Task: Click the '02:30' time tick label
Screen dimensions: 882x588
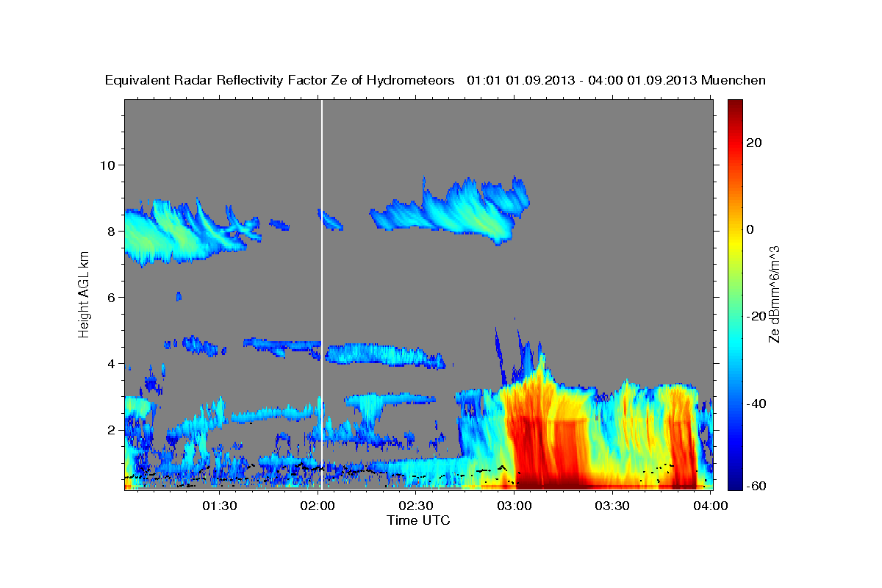Action: pos(416,506)
